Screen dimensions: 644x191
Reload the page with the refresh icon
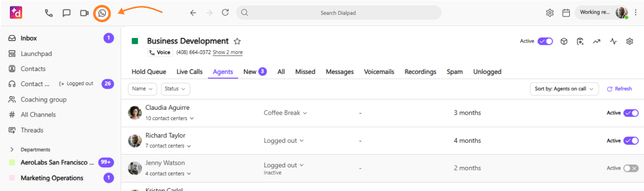click(225, 13)
